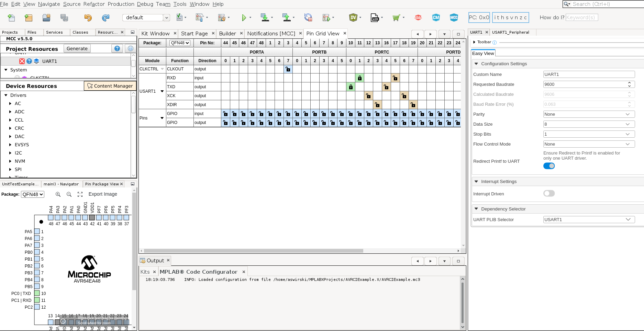644x331 pixels.
Task: Toggle CLKOUT lock on PORTA pin 7
Action: tap(288, 69)
